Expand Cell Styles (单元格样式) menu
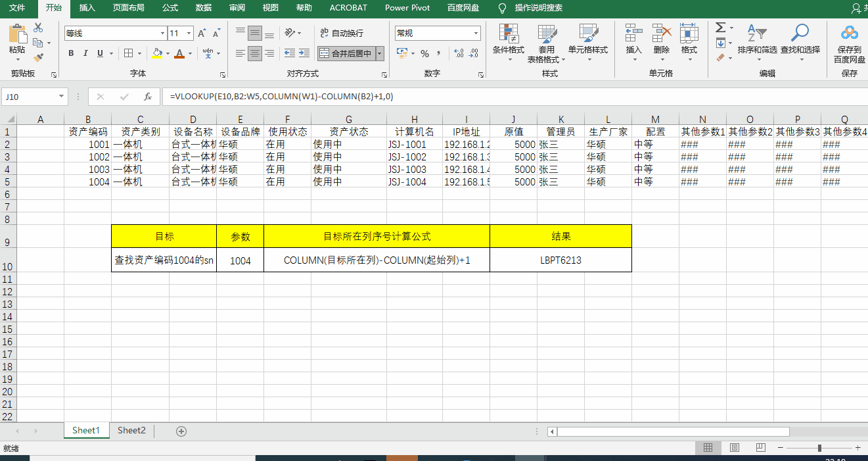Screen dimensions: 868x461 588,43
